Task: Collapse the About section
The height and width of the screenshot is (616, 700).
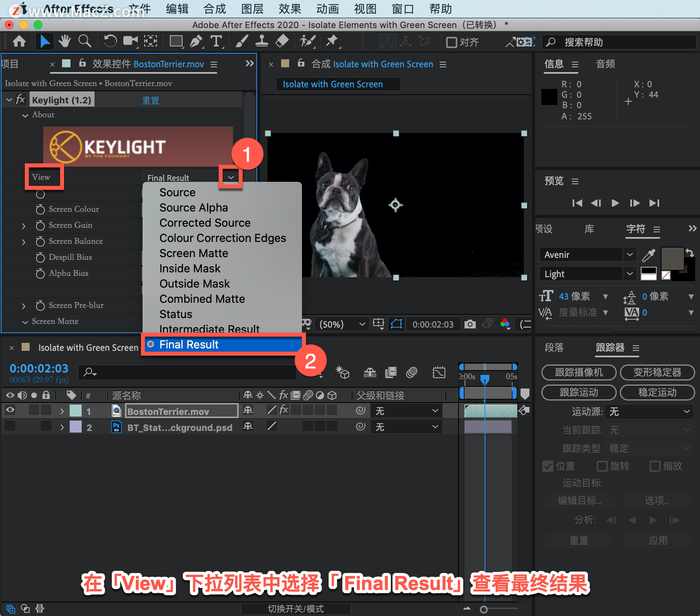Action: click(25, 115)
